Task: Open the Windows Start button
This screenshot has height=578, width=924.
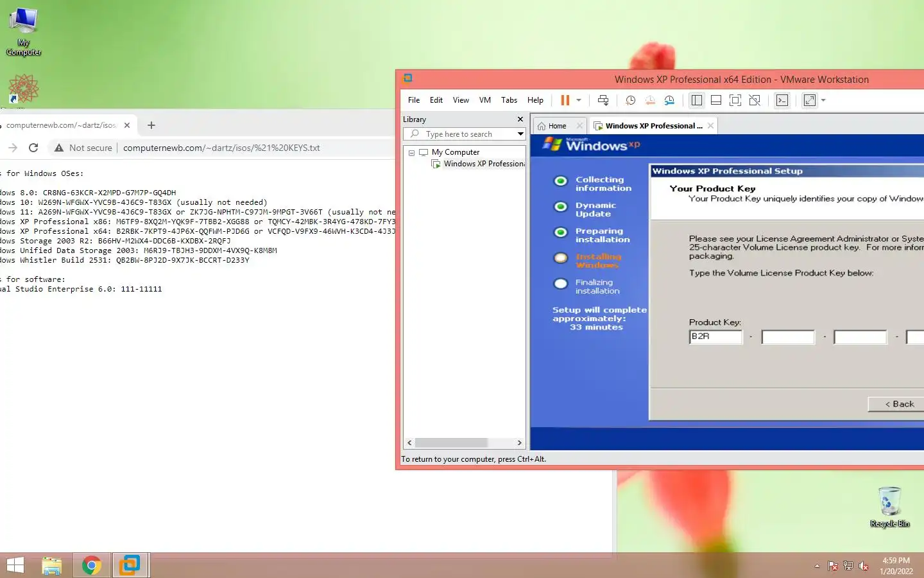Action: [15, 565]
